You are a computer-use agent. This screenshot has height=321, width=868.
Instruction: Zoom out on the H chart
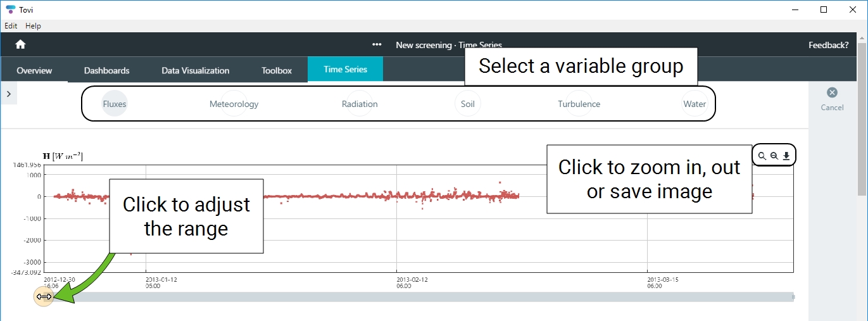pos(774,156)
